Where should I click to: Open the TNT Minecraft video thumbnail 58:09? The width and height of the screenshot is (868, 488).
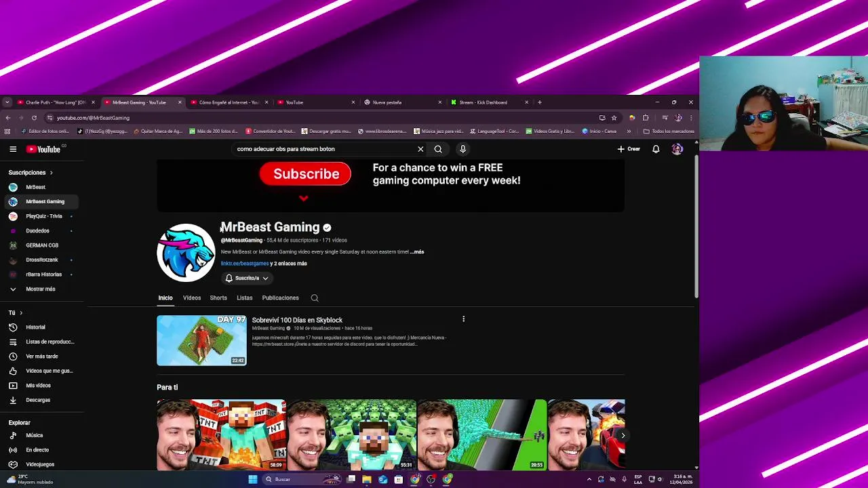click(221, 434)
